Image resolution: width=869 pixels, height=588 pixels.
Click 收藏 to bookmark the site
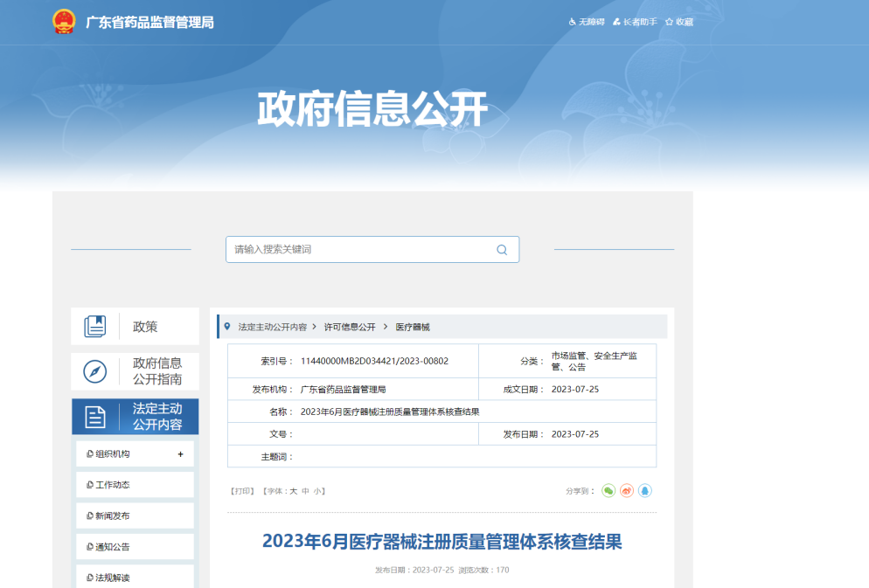[679, 22]
